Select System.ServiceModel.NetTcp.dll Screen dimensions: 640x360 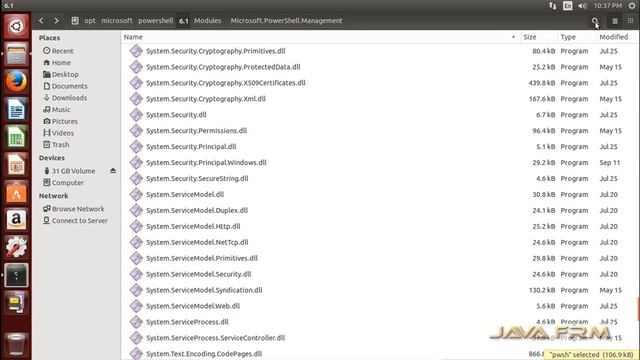[197, 242]
